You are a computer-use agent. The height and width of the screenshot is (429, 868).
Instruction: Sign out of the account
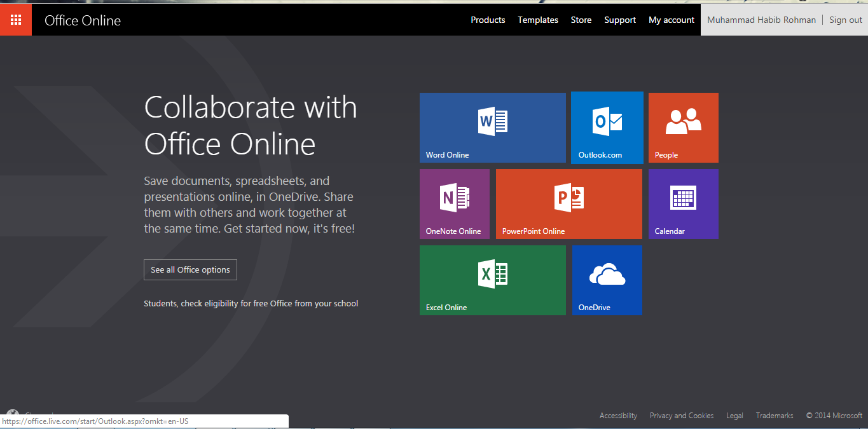pos(846,20)
